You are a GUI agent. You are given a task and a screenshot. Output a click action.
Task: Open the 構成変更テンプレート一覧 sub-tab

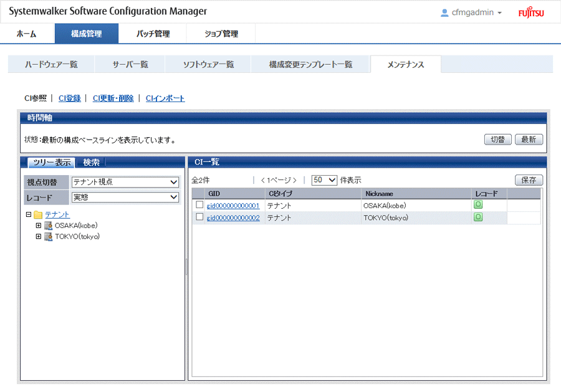(310, 64)
